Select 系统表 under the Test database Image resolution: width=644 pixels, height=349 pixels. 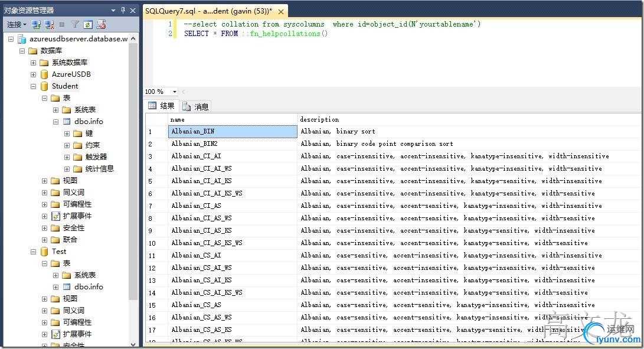click(x=84, y=275)
